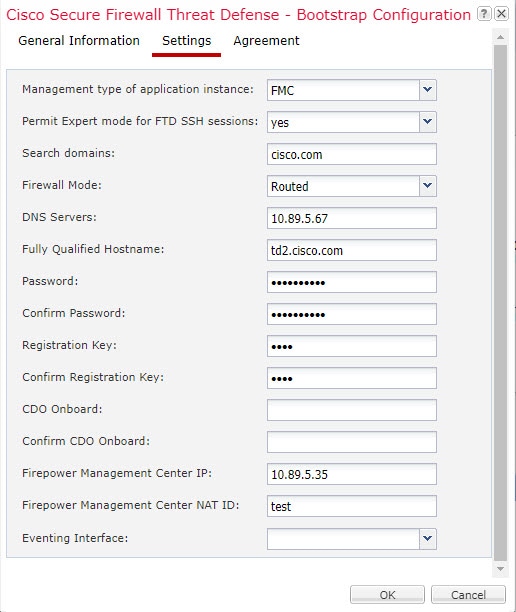
Task: Click the Confirm Registration Key field
Action: click(352, 378)
